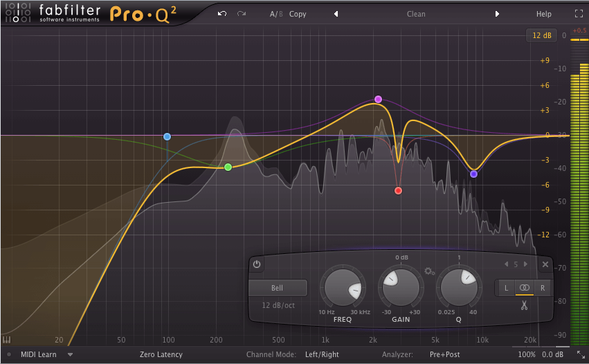
Task: Click the FabFilter logo icon
Action: click(18, 12)
